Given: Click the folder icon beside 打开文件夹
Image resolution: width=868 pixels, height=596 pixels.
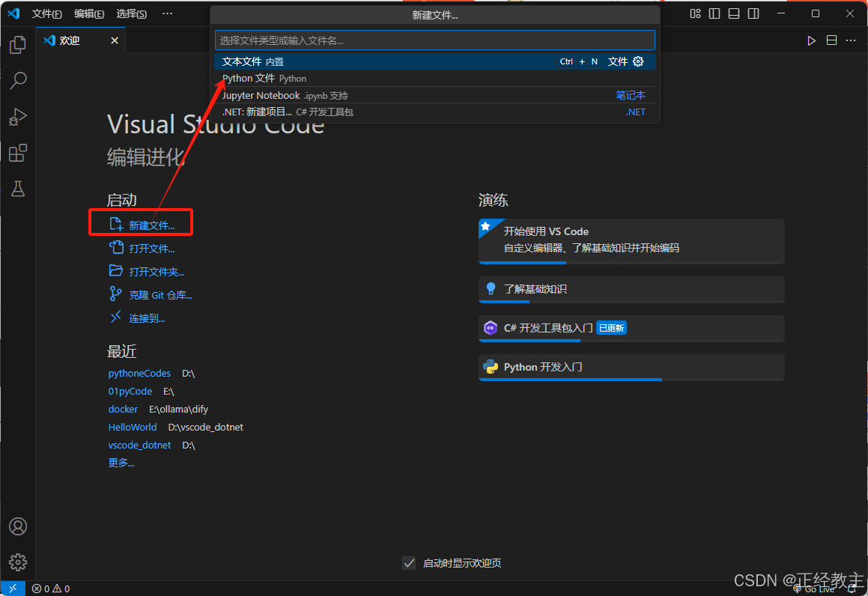Looking at the screenshot, I should click(115, 270).
